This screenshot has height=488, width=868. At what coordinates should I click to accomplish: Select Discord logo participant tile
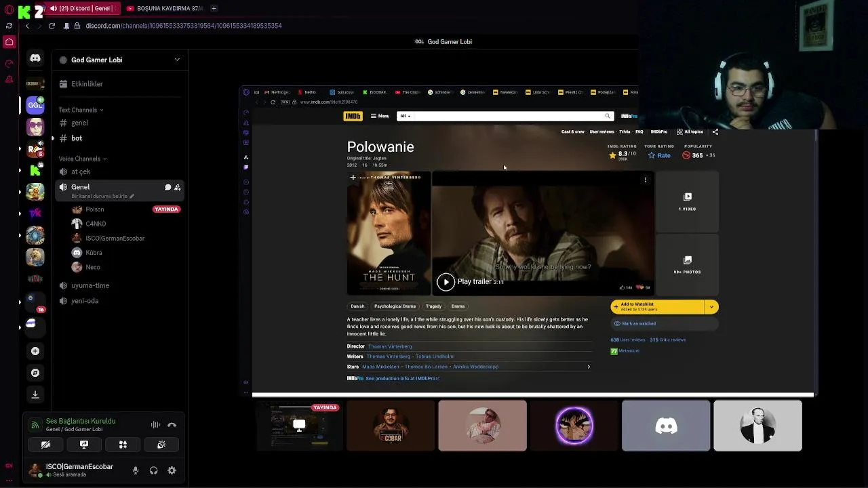pos(666,426)
